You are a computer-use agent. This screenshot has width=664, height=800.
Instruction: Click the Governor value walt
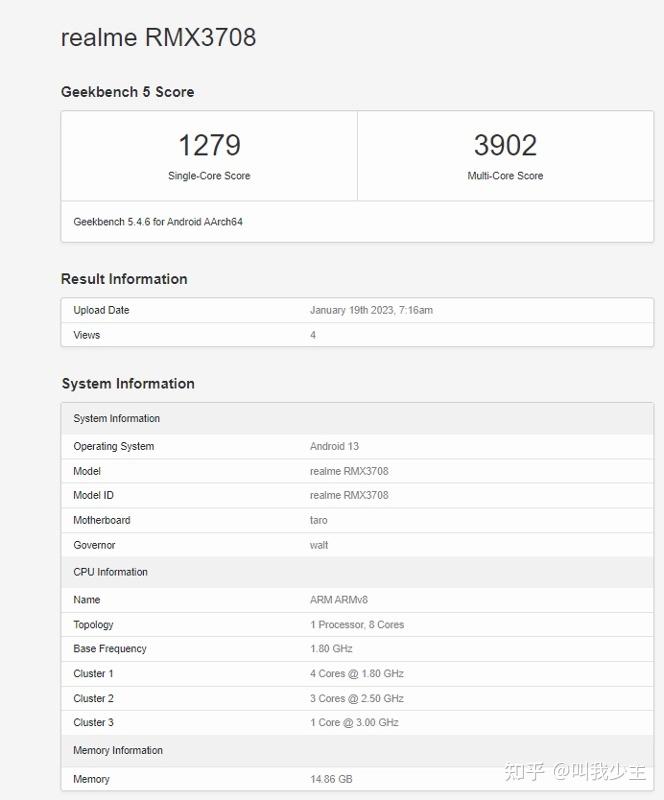pos(319,545)
